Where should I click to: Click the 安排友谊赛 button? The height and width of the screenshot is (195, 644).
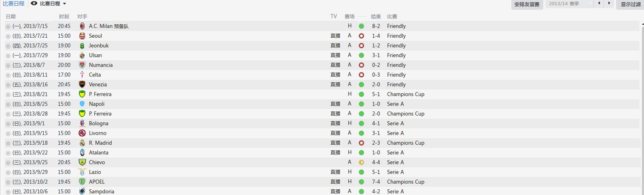pos(527,4)
